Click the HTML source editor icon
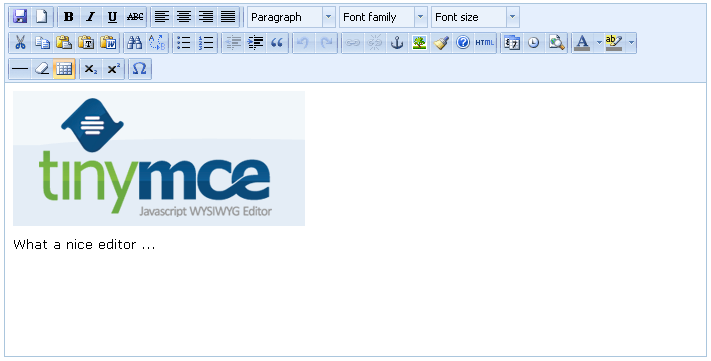The height and width of the screenshot is (361, 711). tap(485, 43)
